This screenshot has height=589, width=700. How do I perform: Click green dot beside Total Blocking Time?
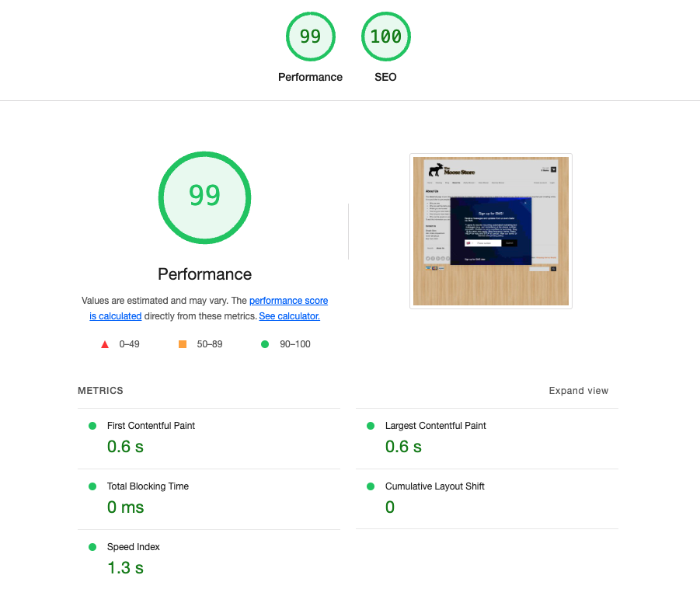92,486
